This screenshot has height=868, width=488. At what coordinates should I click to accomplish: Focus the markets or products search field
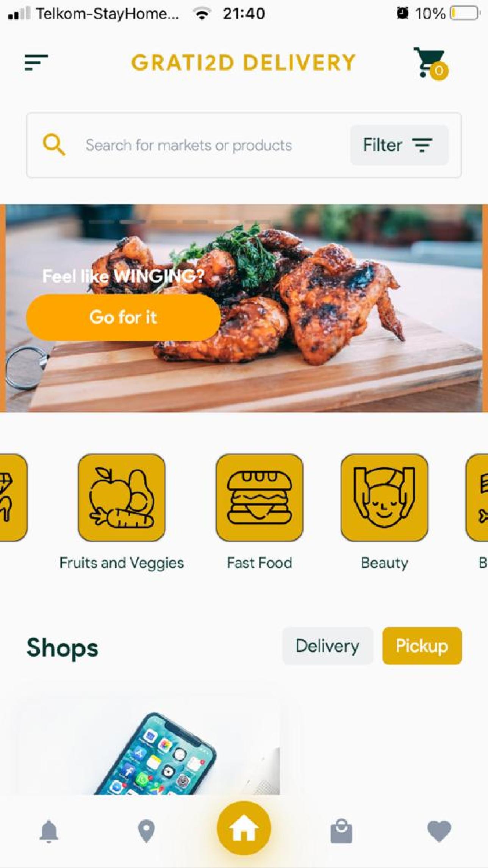(x=189, y=146)
